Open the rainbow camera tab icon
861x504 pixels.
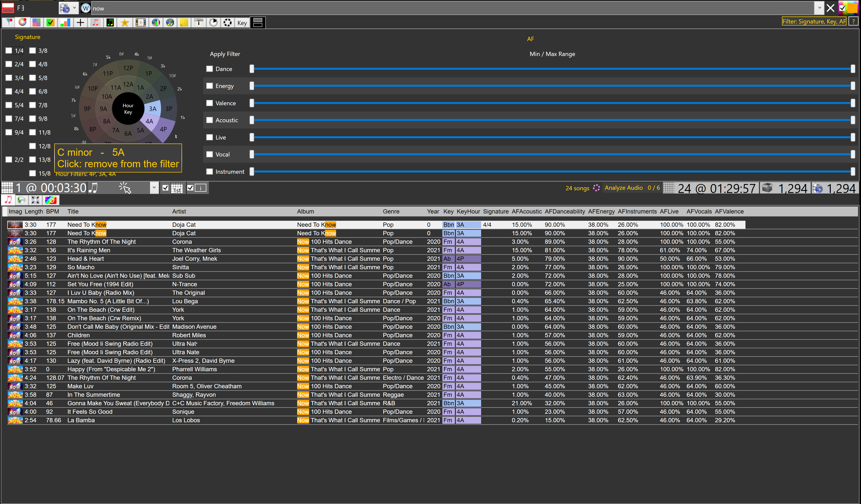point(51,200)
